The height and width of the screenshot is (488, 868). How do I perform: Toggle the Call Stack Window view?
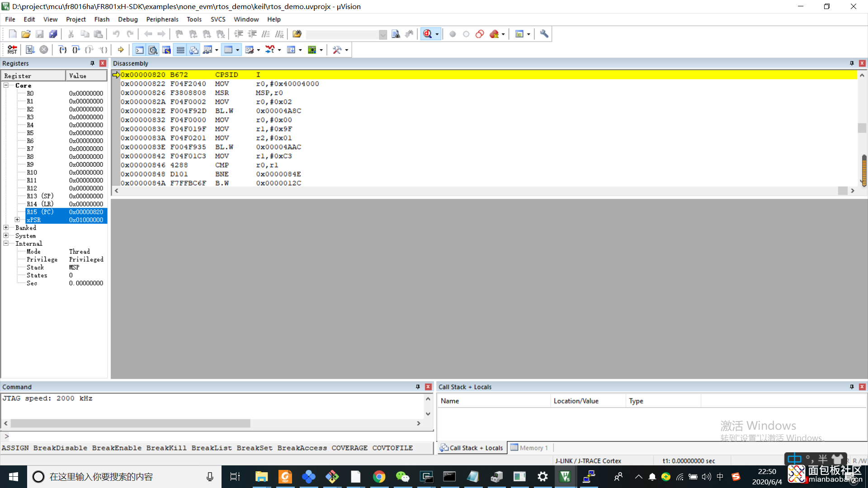tap(194, 50)
